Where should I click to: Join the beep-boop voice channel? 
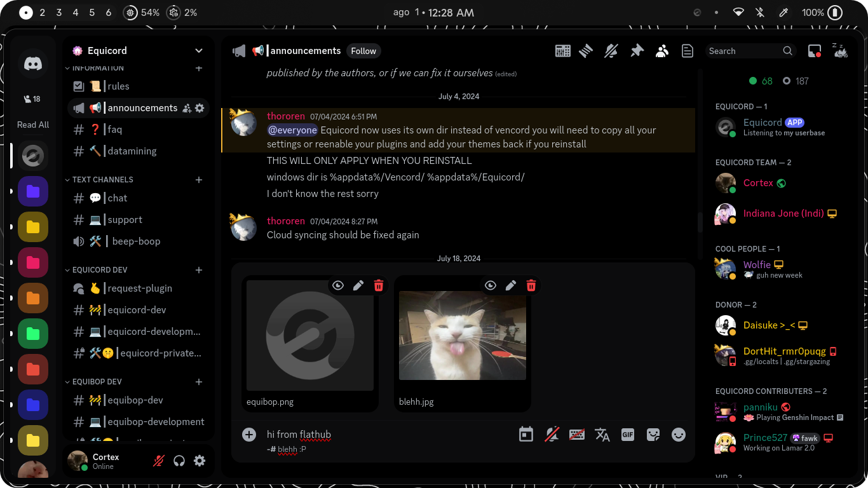[x=139, y=241]
